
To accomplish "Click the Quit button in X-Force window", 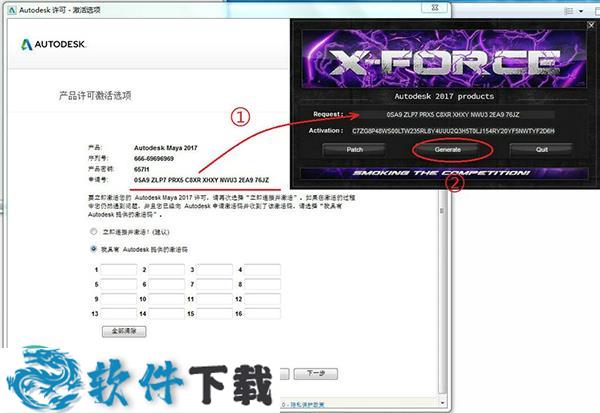I will [x=541, y=149].
